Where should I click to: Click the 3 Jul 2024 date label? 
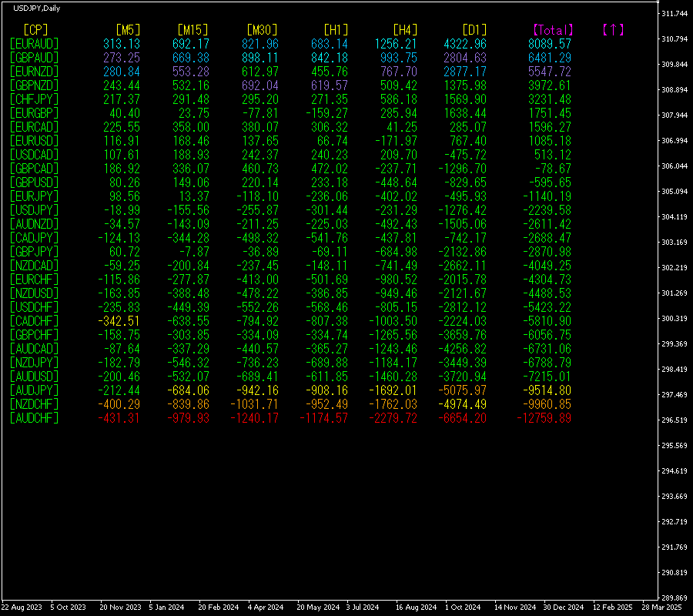click(x=363, y=608)
